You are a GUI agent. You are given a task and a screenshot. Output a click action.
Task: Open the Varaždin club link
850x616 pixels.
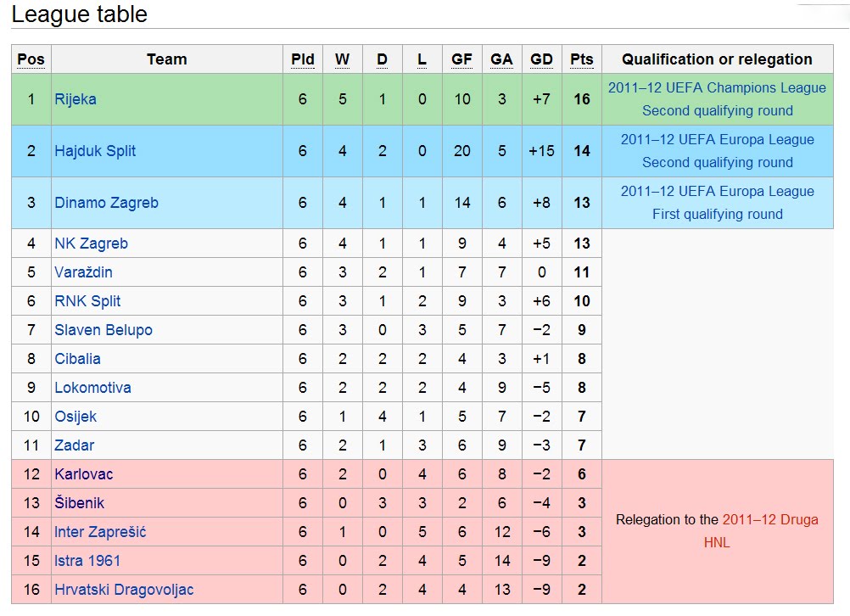(x=83, y=272)
